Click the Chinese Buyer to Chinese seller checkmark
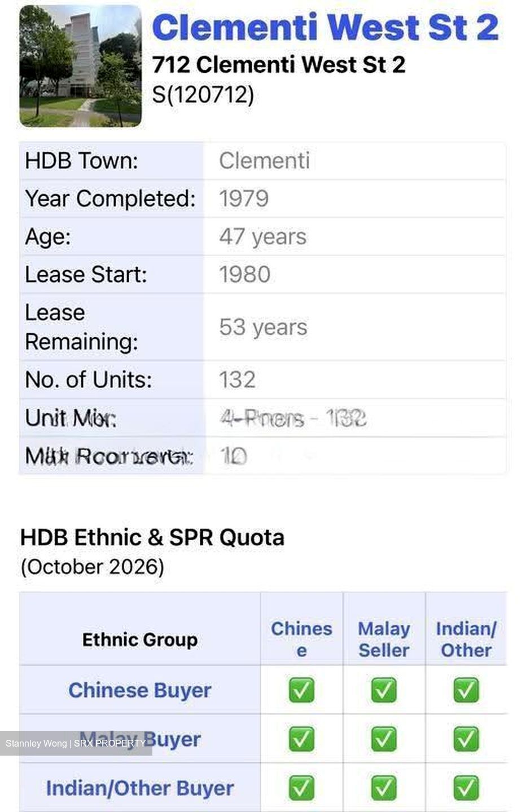 tap(301, 690)
